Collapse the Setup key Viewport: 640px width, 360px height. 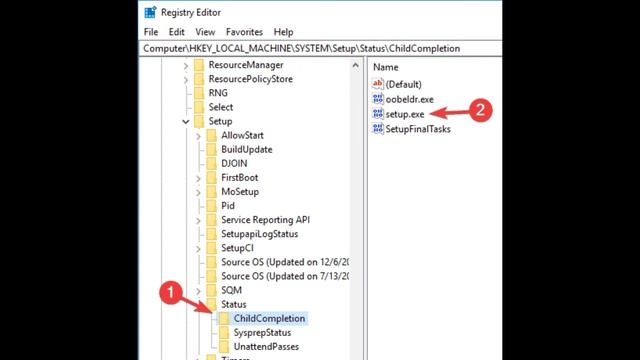click(x=186, y=122)
